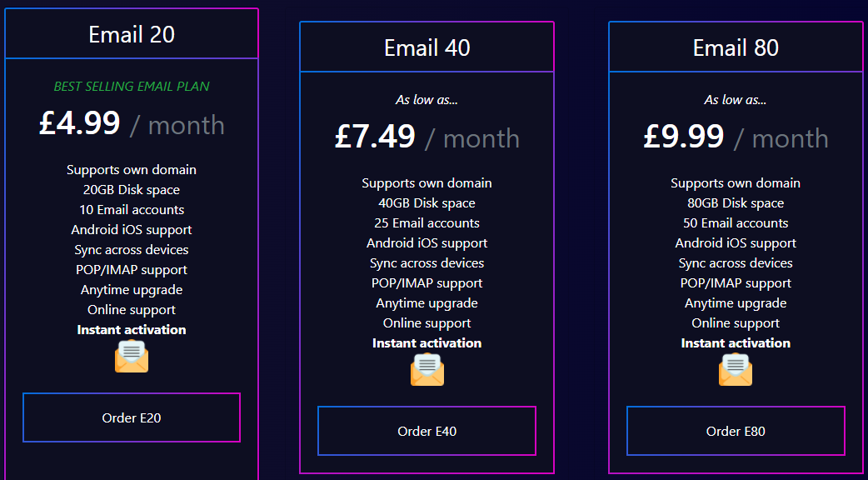Image resolution: width=868 pixels, height=480 pixels.
Task: Click the £9.99 monthly price
Action: point(736,137)
